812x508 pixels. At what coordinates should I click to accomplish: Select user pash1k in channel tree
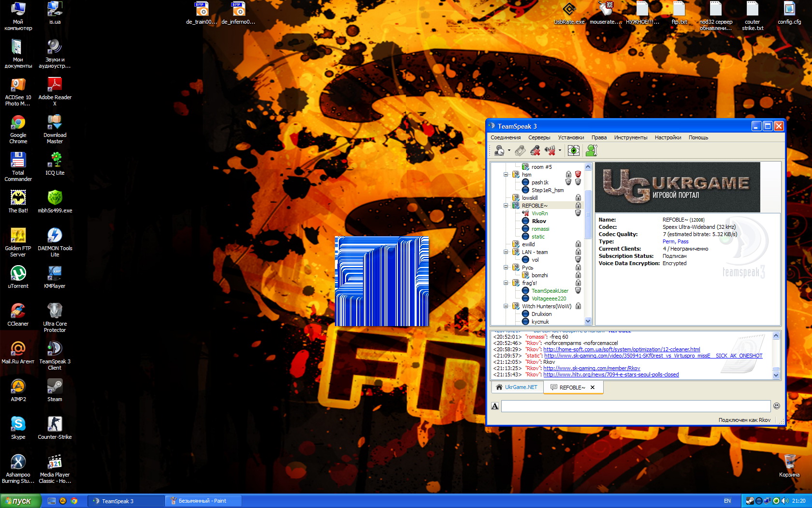(540, 182)
